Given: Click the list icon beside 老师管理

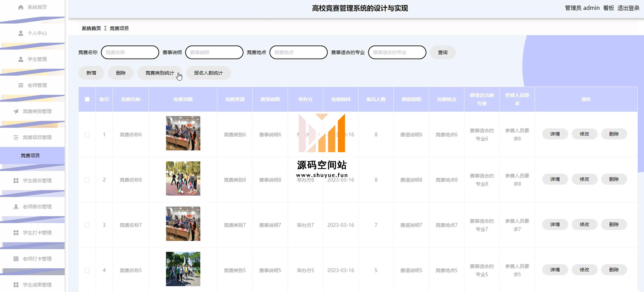Looking at the screenshot, I should click(x=21, y=85).
